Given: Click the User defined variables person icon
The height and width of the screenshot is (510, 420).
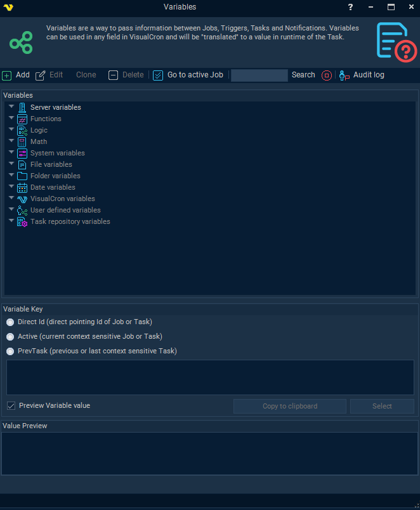Looking at the screenshot, I should click(22, 211).
